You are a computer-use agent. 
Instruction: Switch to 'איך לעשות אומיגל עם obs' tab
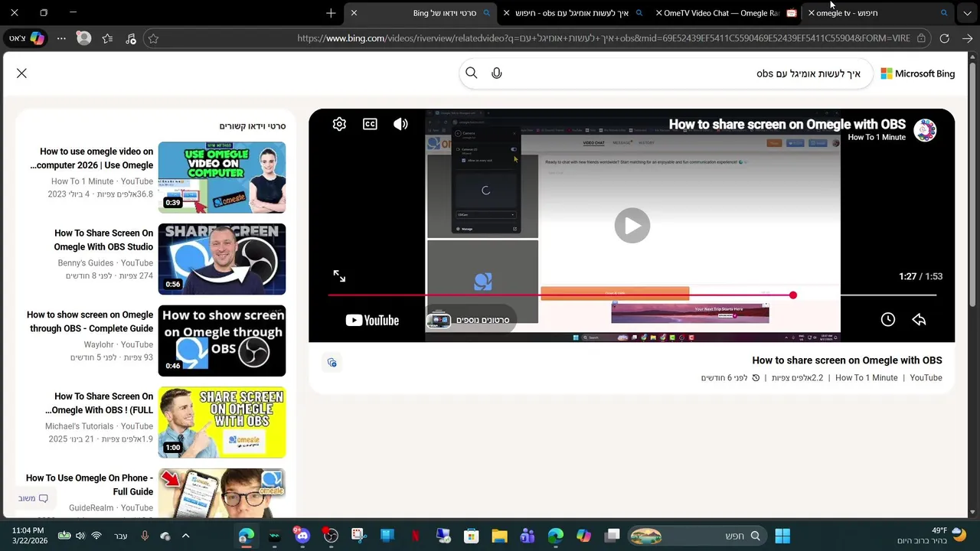(x=571, y=13)
